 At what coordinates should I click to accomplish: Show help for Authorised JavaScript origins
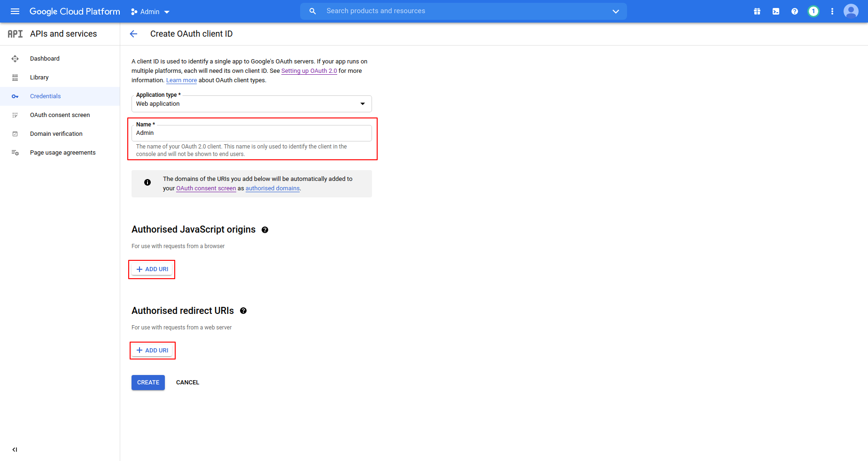(x=265, y=230)
